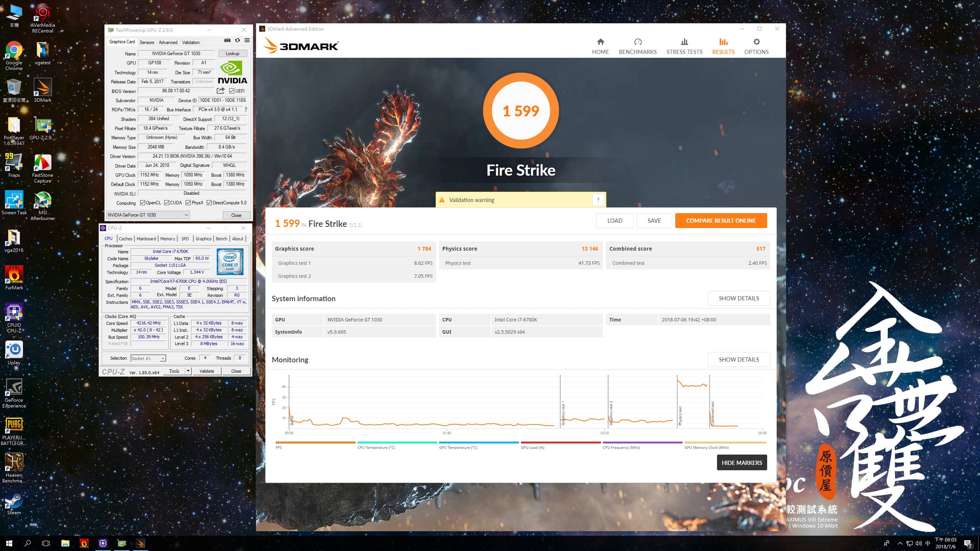Switch to the Advanced tab in GPU-Z

168,42
